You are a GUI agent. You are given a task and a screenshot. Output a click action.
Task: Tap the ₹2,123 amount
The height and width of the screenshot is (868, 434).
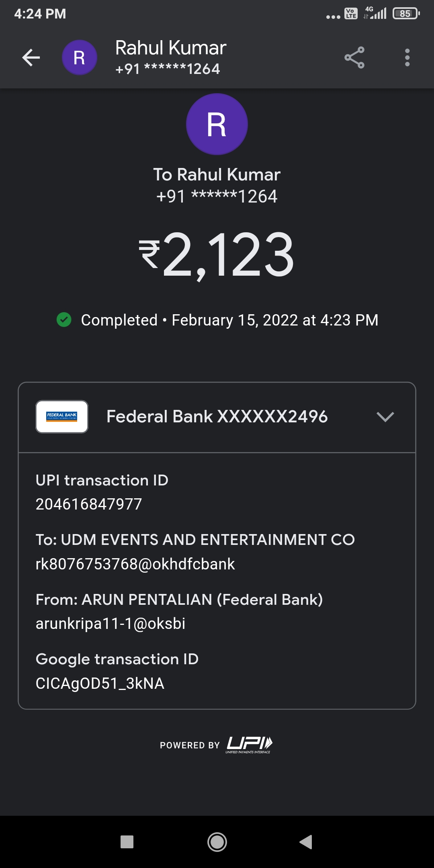click(217, 255)
